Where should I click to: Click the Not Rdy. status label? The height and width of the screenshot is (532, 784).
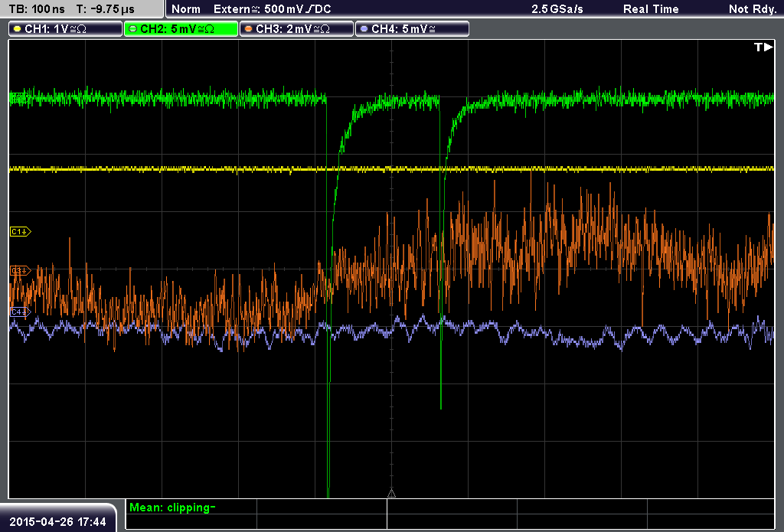(753, 9)
